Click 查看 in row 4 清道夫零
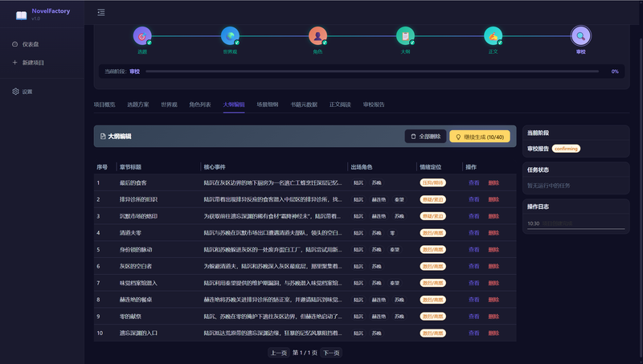The width and height of the screenshot is (643, 364). coord(474,233)
